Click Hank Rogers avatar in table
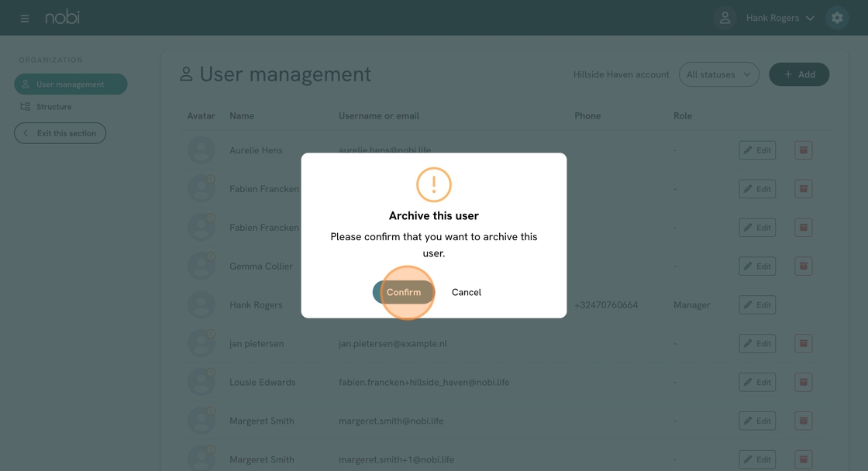This screenshot has width=868, height=471. (201, 305)
